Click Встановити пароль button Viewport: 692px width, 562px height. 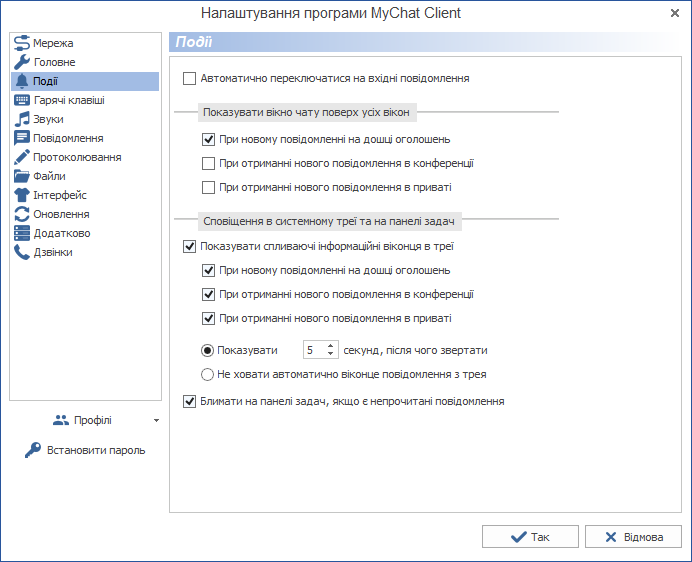tap(85, 450)
